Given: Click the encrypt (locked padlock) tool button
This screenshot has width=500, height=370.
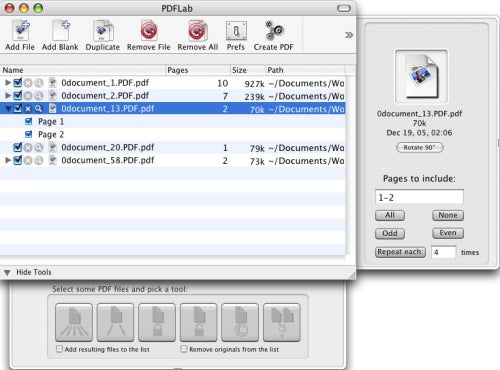Looking at the screenshot, I should [x=157, y=322].
